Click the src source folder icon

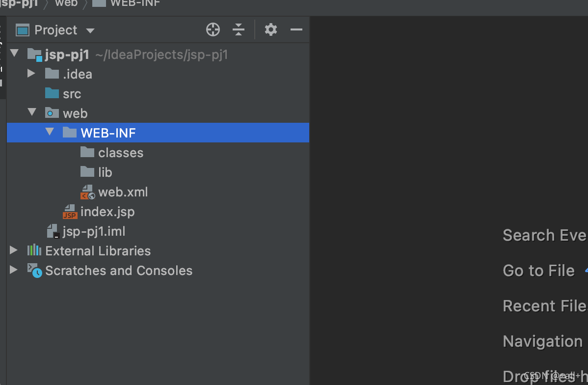52,93
